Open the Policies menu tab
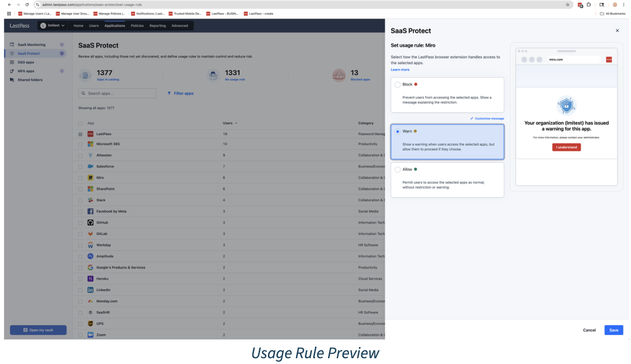Image resolution: width=631 pixels, height=364 pixels. click(137, 26)
